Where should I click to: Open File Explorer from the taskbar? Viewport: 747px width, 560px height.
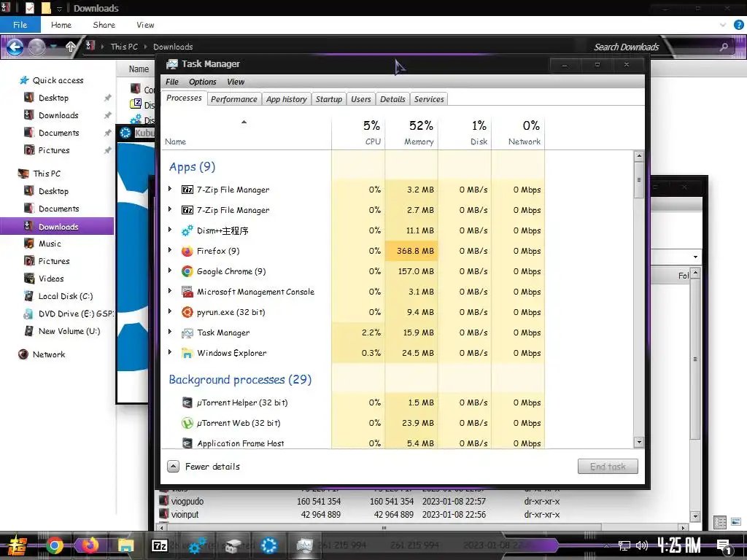(125, 545)
